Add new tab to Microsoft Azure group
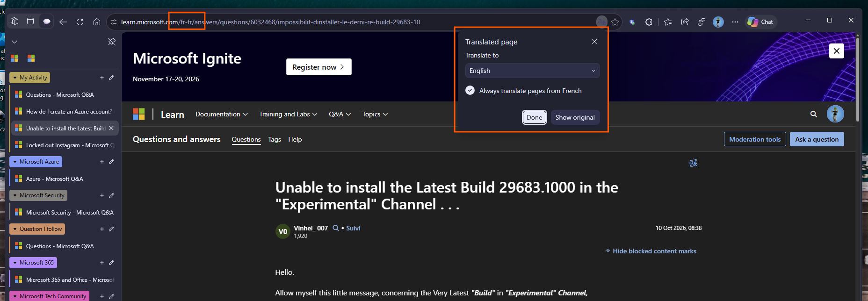Viewport: 868px width, 301px height. click(x=102, y=162)
